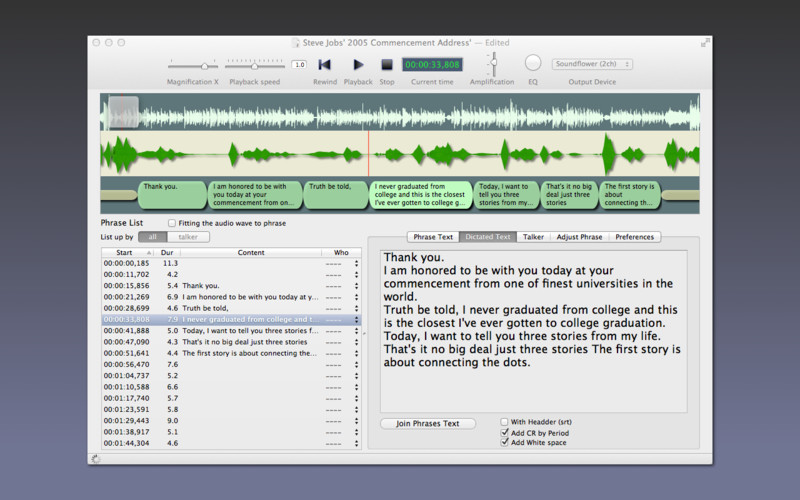800x500 pixels.
Task: Select row starting 00:00:15,856
Action: [231, 286]
